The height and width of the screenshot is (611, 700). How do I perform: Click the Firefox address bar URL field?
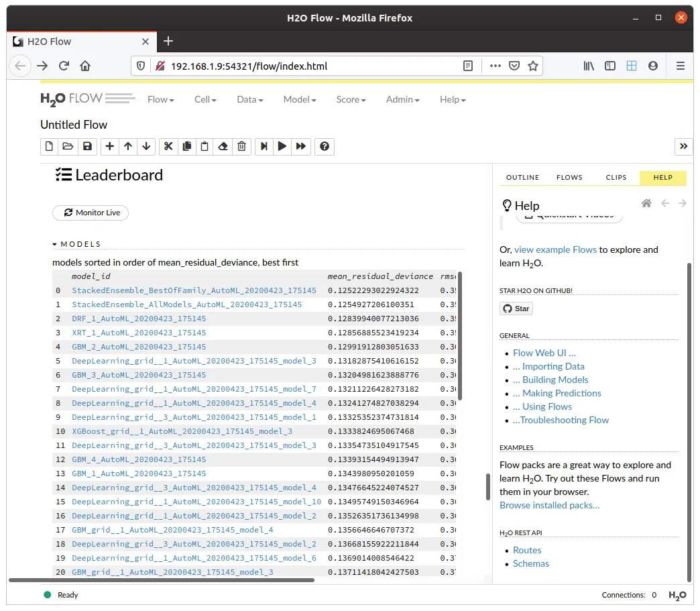[x=302, y=66]
